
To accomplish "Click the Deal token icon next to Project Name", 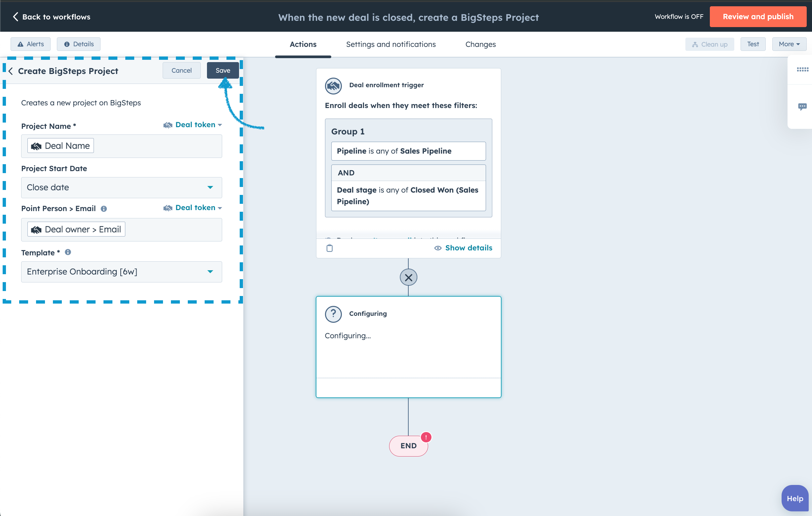I will point(168,125).
